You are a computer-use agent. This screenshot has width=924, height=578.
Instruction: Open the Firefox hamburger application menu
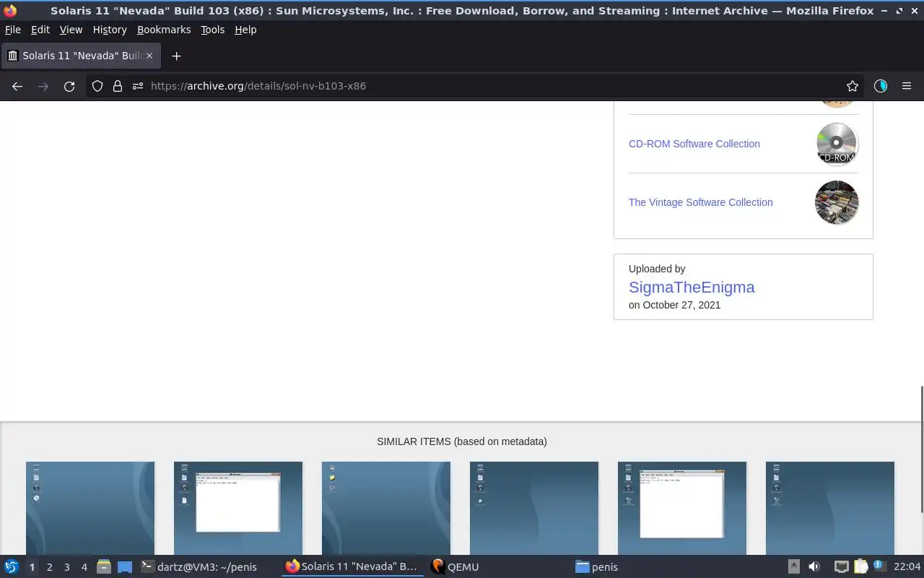coord(907,86)
